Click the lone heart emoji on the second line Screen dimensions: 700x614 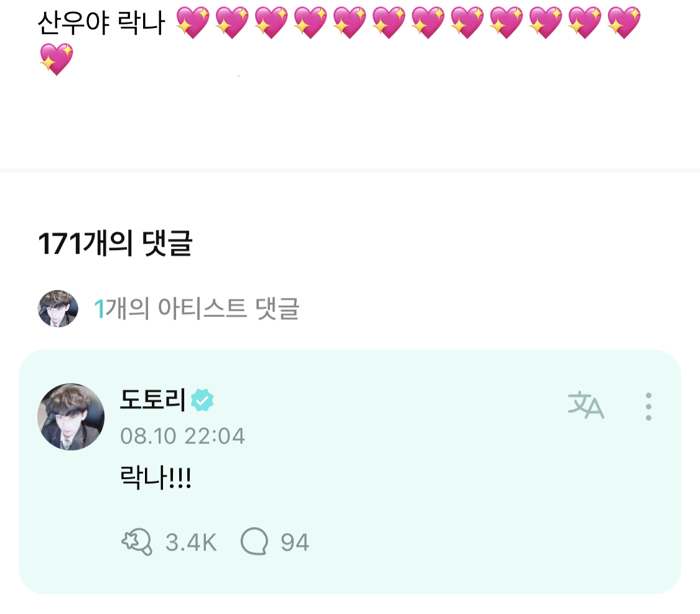tap(56, 60)
